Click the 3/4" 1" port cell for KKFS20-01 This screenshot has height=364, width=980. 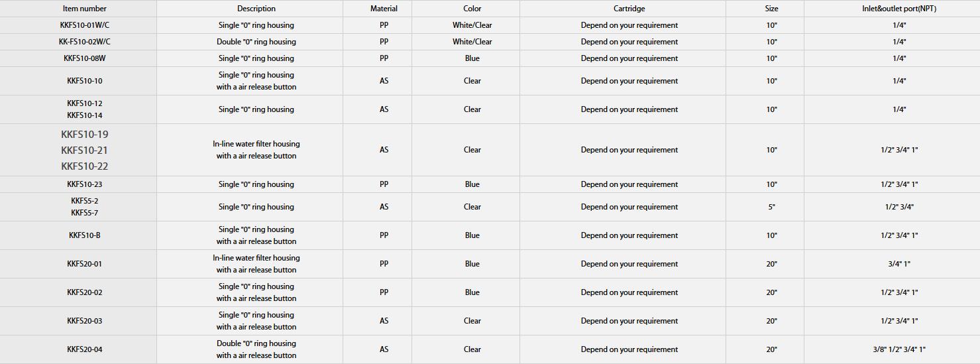[x=899, y=264]
